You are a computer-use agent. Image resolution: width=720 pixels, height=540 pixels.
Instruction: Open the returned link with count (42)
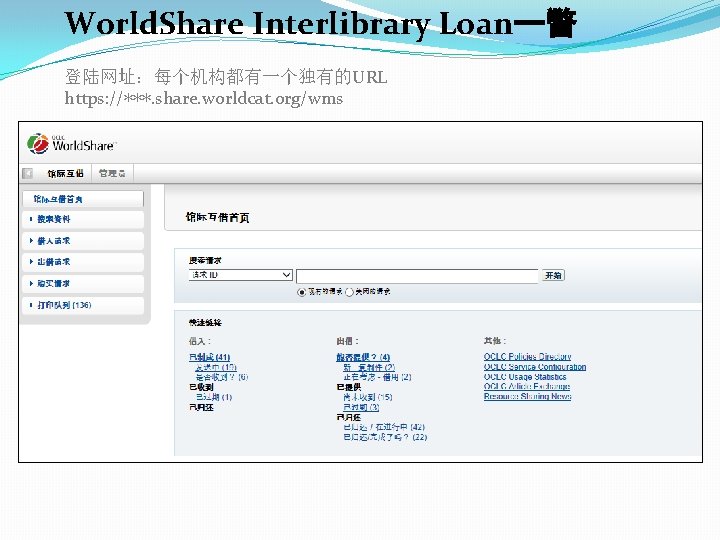pyautogui.click(x=384, y=427)
